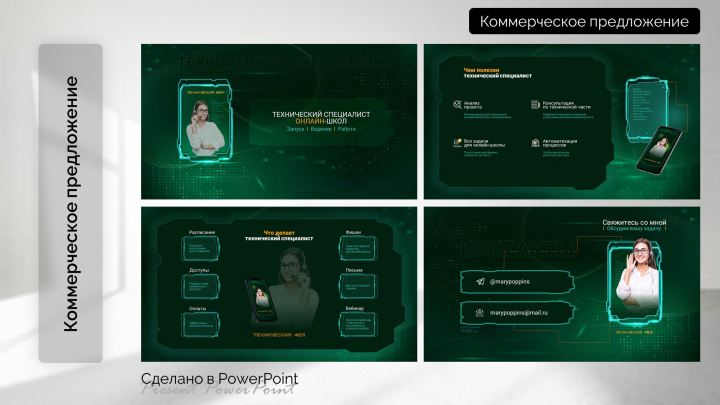Click the orange ТЕХНИЧЕСКАЯ ФЕЯ caption on the Что делает slide
The image size is (720, 405).
279,335
